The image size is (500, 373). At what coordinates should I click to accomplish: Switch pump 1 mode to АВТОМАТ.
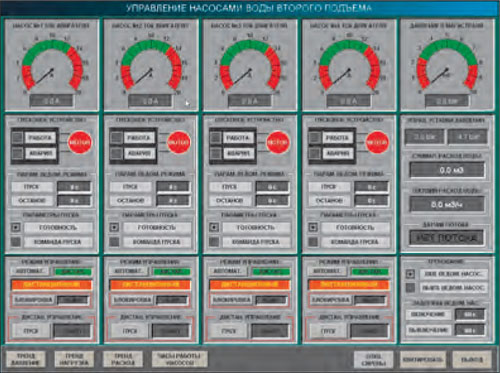pos(30,271)
